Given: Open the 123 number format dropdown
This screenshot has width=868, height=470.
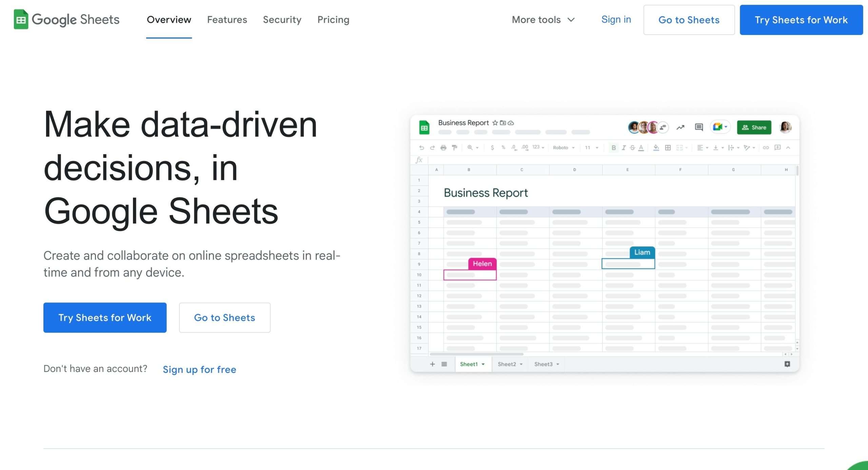Looking at the screenshot, I should [538, 147].
